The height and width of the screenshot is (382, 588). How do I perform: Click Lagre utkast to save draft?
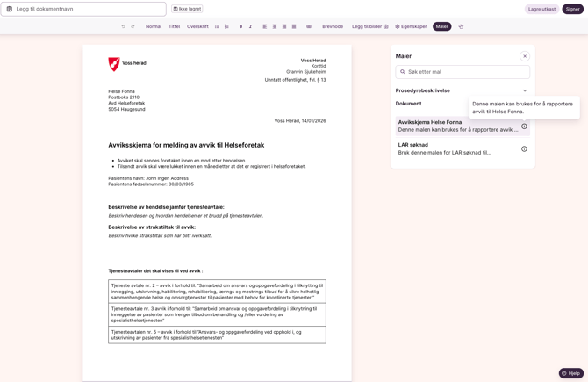pyautogui.click(x=541, y=9)
